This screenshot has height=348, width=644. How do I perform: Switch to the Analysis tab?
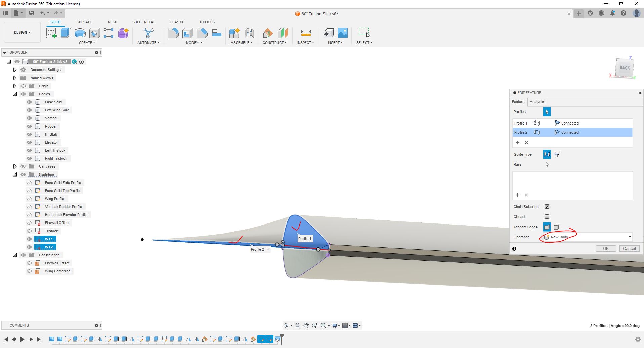[x=536, y=102]
